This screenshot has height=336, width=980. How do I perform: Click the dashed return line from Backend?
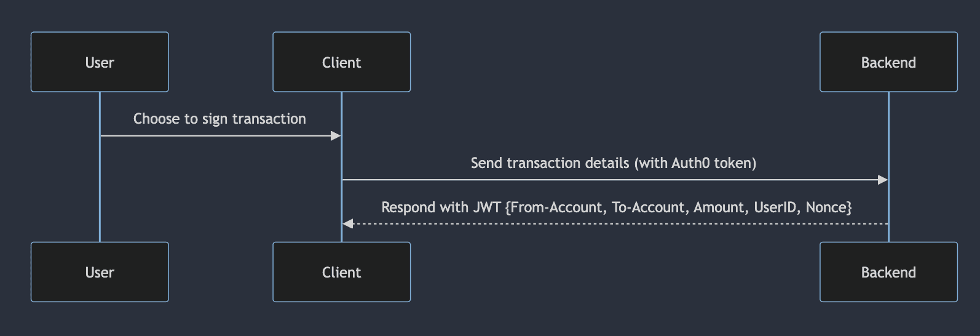pos(615,223)
